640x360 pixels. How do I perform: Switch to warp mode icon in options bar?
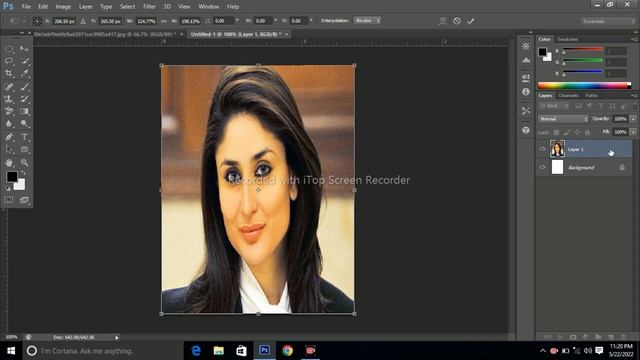click(x=442, y=21)
